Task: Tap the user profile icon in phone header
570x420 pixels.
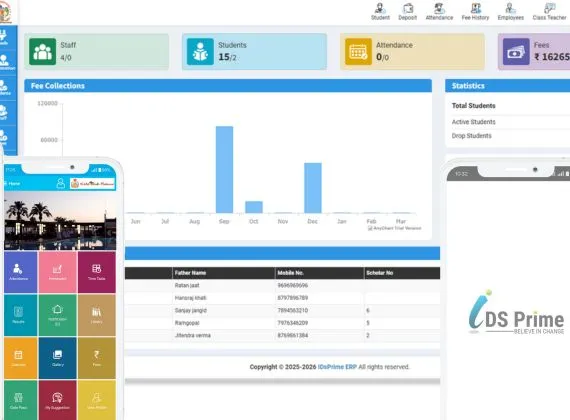Action: [61, 183]
